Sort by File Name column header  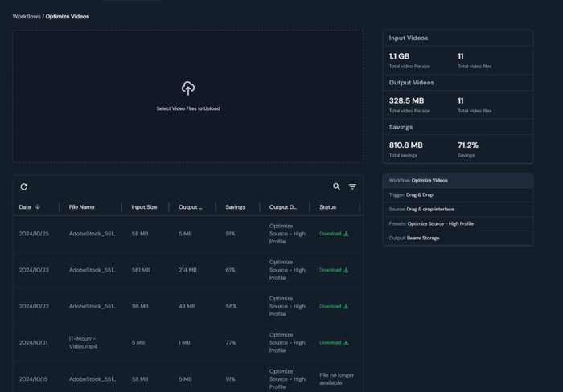coord(81,207)
